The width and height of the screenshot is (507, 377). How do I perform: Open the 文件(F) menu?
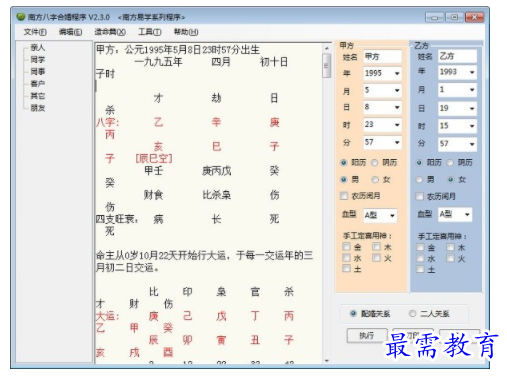(x=35, y=32)
